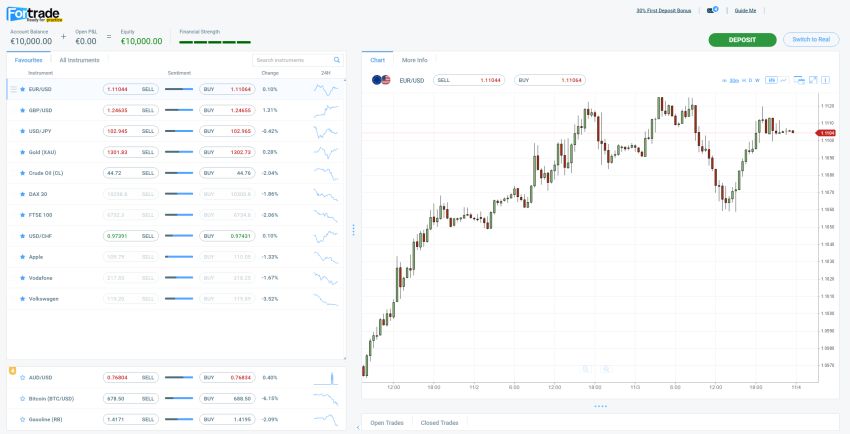Unfavourite GBP/USD using its star

(22, 110)
